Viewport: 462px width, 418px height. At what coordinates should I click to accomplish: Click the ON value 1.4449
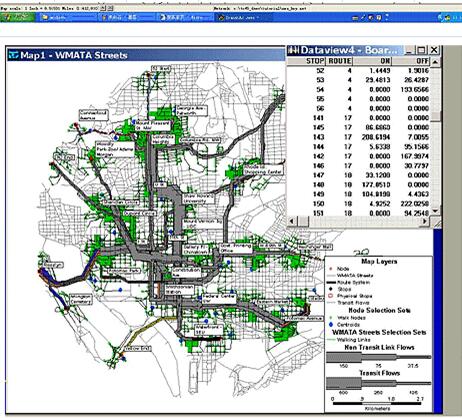379,70
